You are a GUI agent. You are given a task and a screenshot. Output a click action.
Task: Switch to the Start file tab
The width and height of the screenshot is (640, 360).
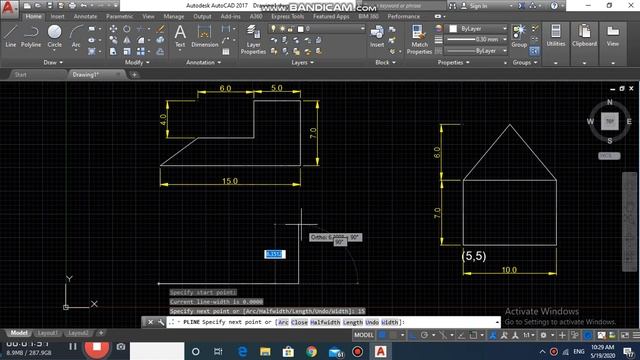[x=21, y=75]
